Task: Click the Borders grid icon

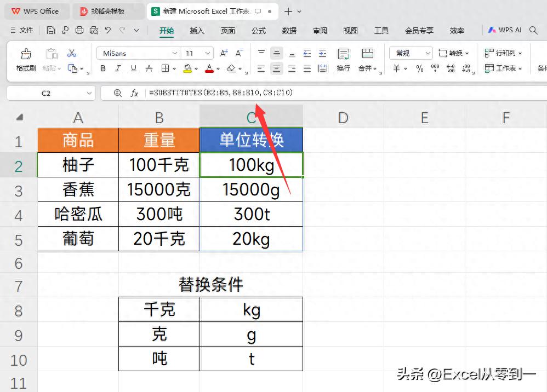Action: (x=166, y=68)
